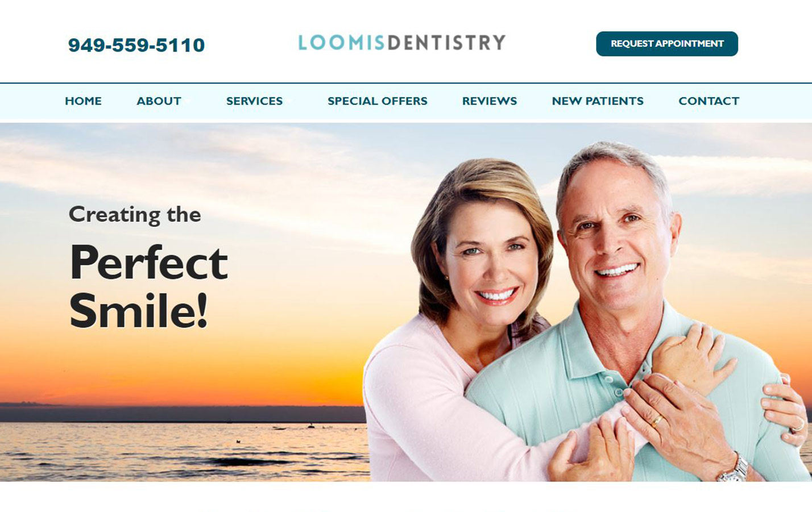Click the sunset ocean horizon background
The height and width of the screenshot is (512, 812).
[x=182, y=405]
